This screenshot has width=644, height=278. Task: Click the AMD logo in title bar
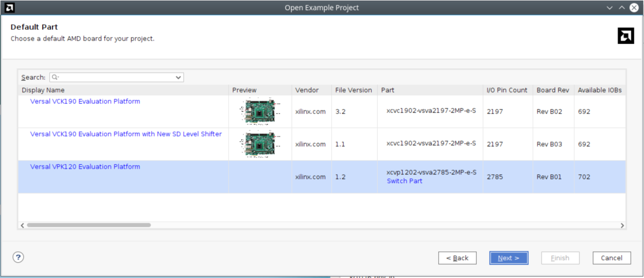click(10, 8)
